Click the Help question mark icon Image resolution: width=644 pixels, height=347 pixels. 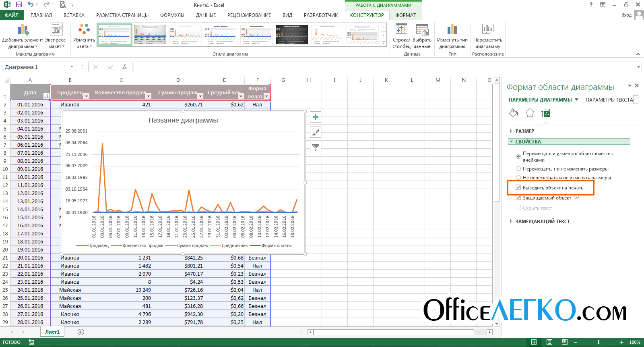point(591,5)
